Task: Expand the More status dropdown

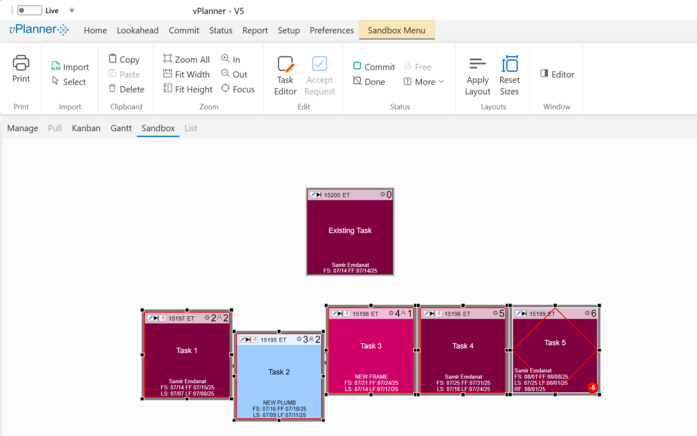Action: 424,82
